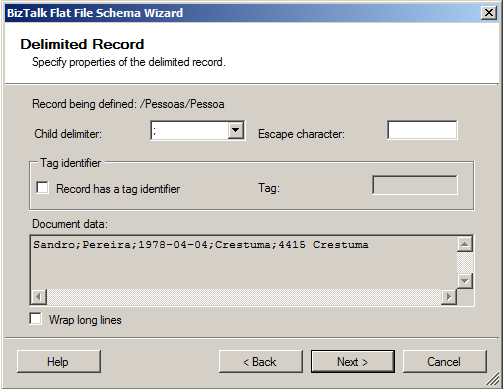503x389 pixels.
Task: Click 'Specify properties of the delimited record.' text
Action: (x=129, y=62)
